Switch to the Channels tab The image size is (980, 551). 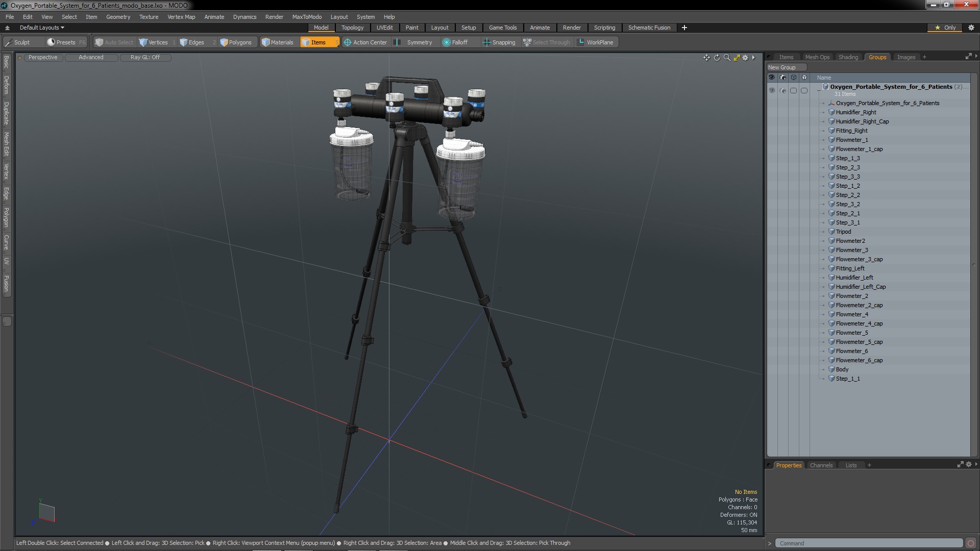tap(821, 465)
